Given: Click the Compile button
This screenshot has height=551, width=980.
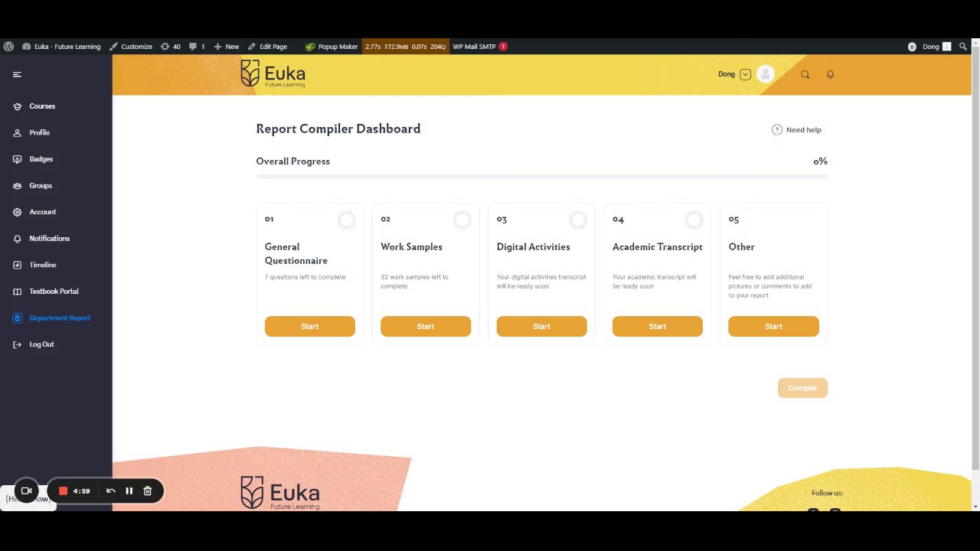Looking at the screenshot, I should (x=802, y=388).
